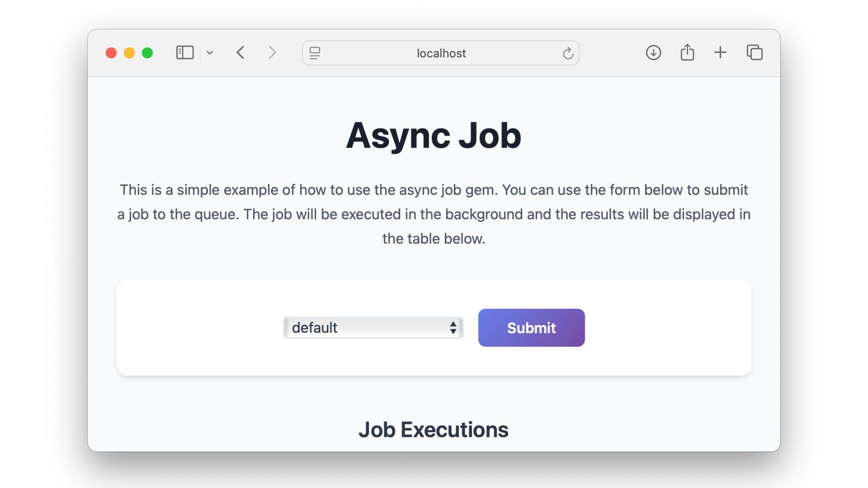Click the description paragraph text

[434, 214]
